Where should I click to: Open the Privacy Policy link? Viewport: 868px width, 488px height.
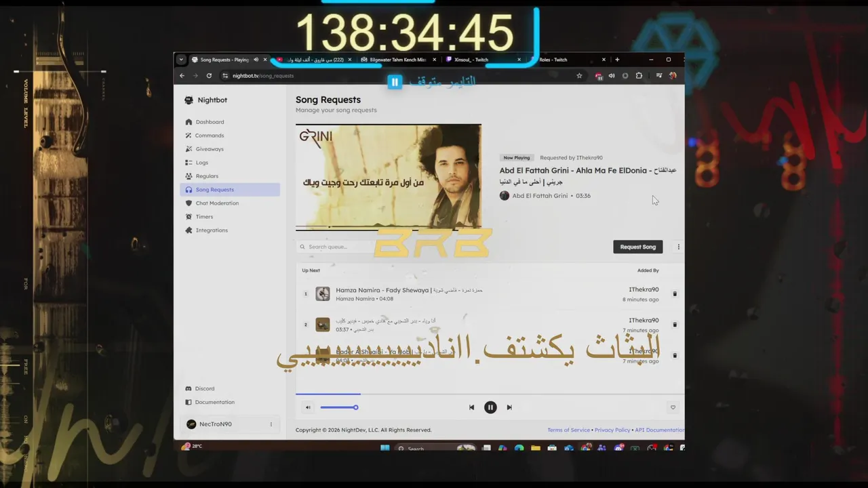pos(612,430)
